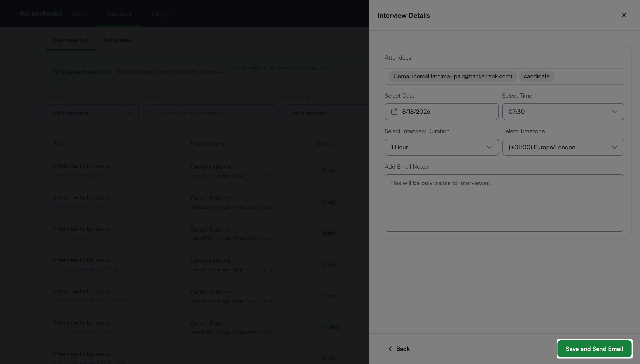Viewport: 640px width, 364px height.
Task: Click the My Interviews chevron arrow
Action: pyautogui.click(x=130, y=113)
